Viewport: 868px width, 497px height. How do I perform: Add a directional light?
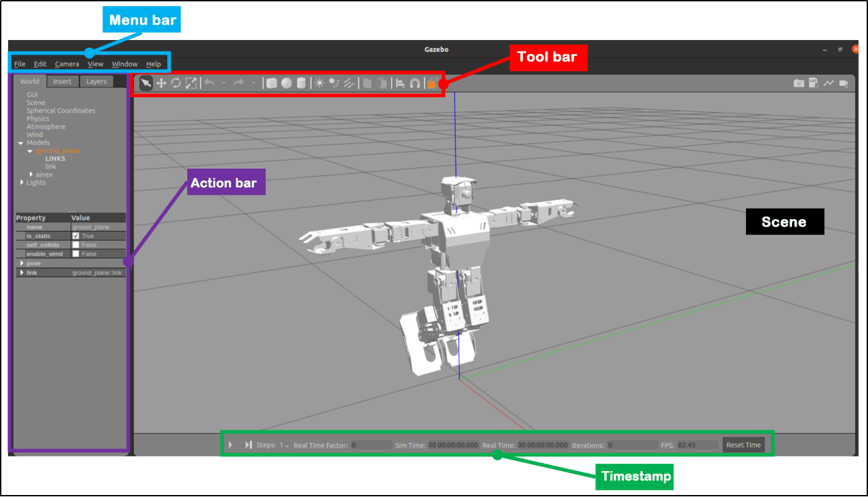click(349, 83)
